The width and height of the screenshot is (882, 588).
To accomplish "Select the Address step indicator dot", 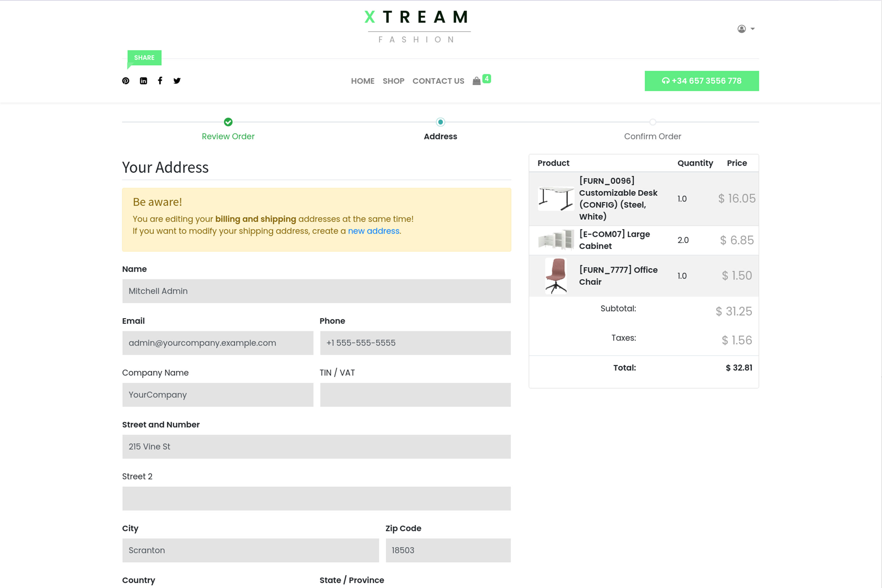I will click(440, 122).
